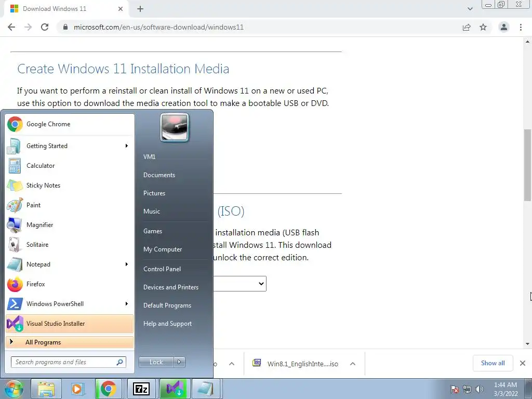Viewport: 532px width, 399px height.
Task: Launch Solitaire game
Action: (70, 244)
